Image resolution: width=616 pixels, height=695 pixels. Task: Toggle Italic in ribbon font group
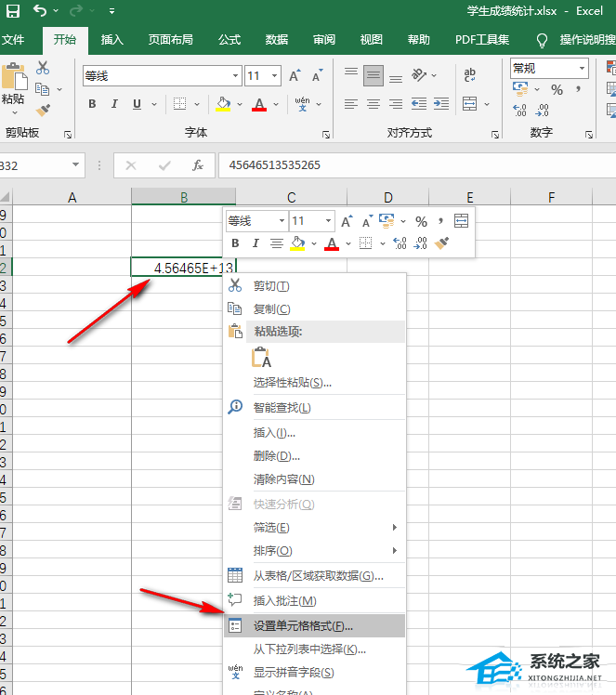click(x=114, y=104)
